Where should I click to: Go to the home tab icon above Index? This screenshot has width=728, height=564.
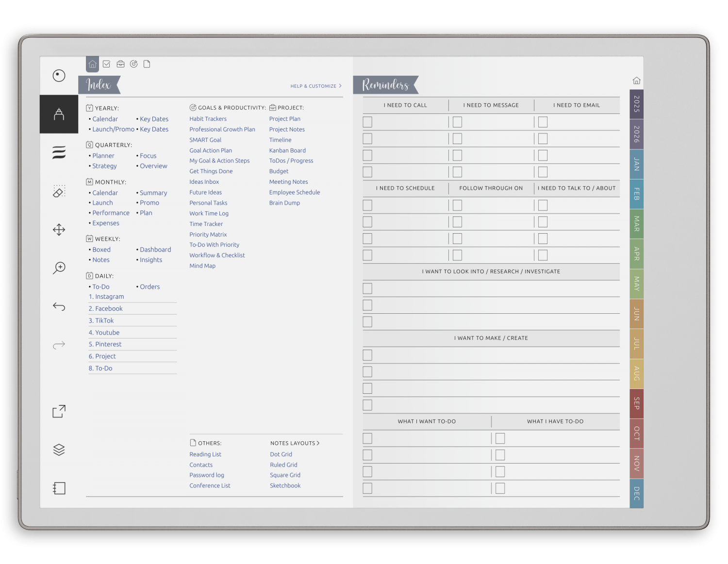(92, 64)
